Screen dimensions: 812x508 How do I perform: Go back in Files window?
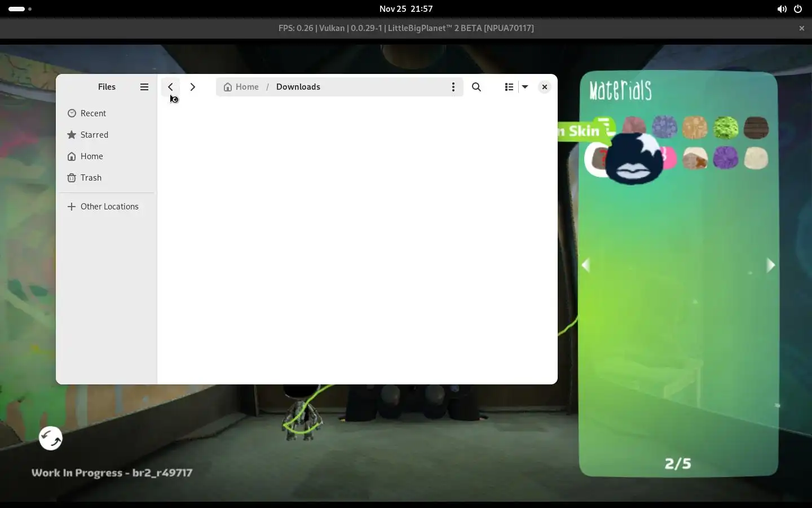tap(170, 87)
